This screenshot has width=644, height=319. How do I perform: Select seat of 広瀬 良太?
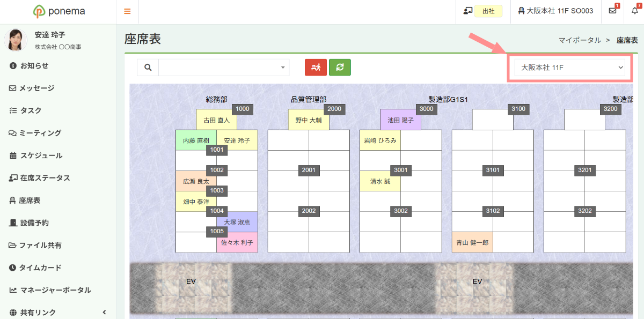point(196,181)
